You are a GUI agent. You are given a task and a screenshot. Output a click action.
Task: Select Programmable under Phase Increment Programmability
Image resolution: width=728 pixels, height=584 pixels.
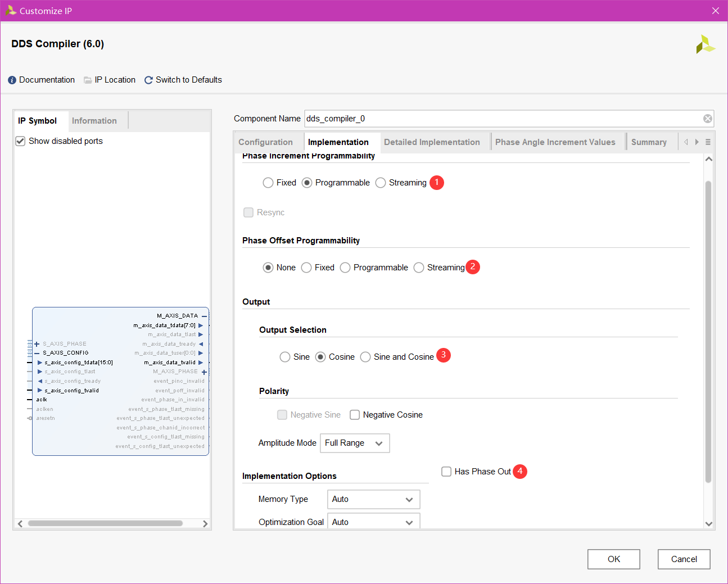point(307,183)
